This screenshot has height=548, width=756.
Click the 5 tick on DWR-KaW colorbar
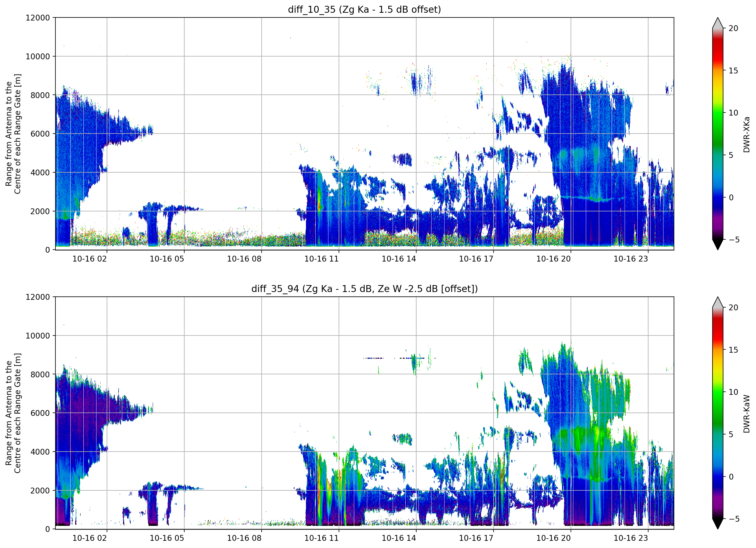click(x=731, y=434)
